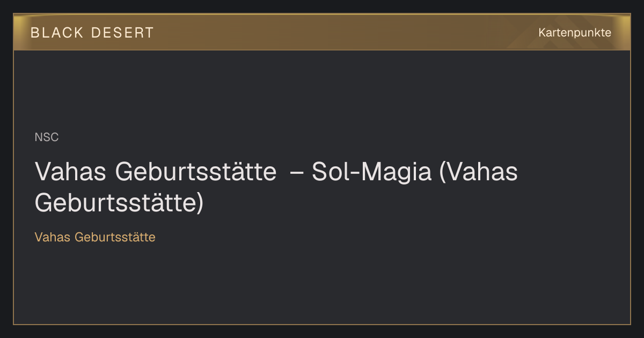Click the word Geburtsstätte in golden subtitle
Viewport: 644px width, 338px height.
point(115,237)
